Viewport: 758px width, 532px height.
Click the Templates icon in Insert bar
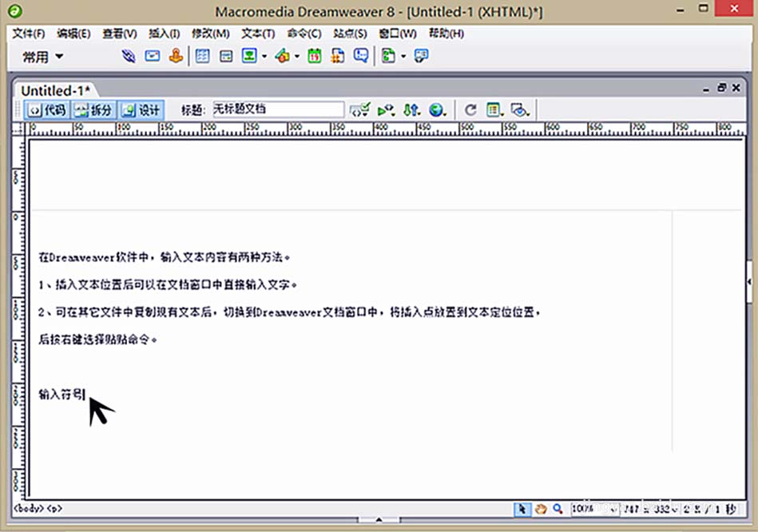(389, 56)
